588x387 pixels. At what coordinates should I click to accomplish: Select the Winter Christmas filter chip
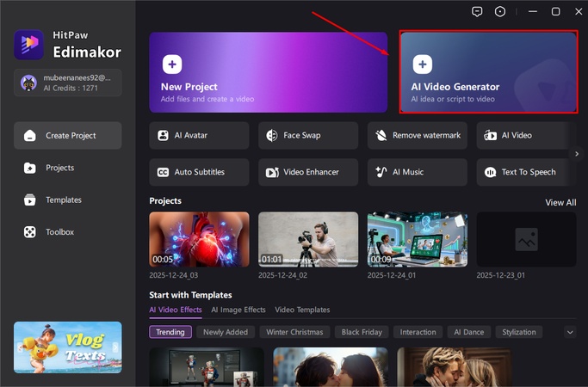[x=294, y=332]
